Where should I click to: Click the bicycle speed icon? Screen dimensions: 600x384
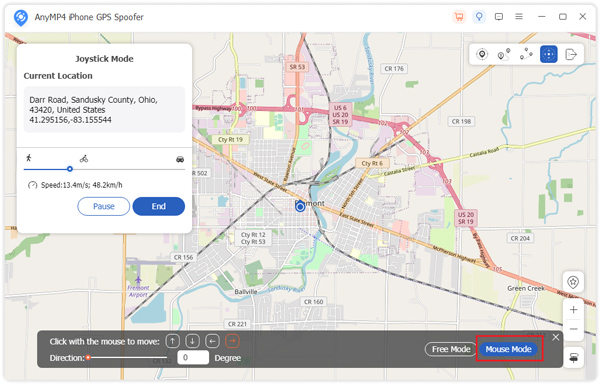(84, 158)
